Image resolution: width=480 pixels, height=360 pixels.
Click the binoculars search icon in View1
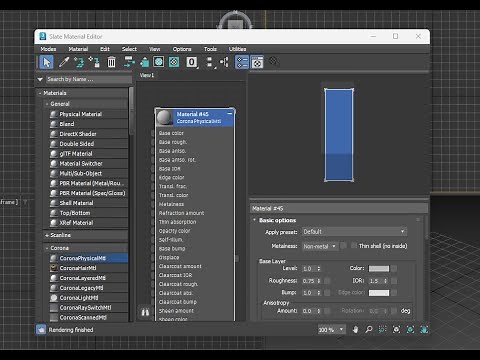pyautogui.click(x=145, y=313)
